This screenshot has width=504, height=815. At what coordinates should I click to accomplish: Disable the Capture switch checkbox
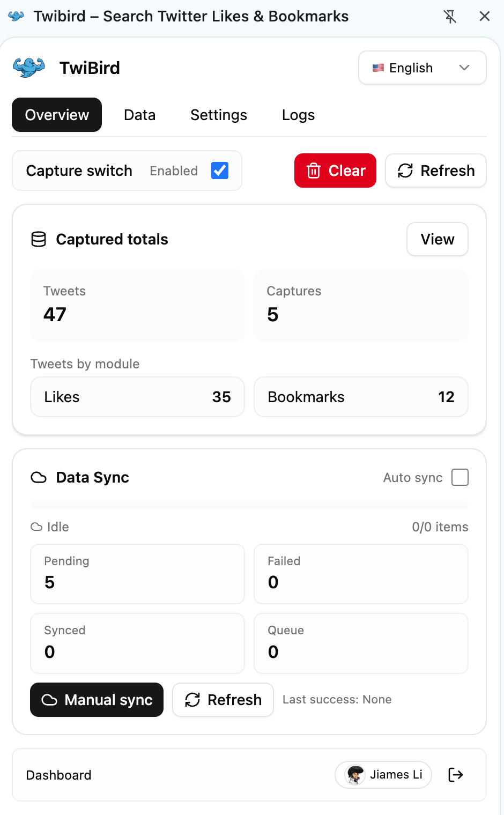pyautogui.click(x=220, y=171)
